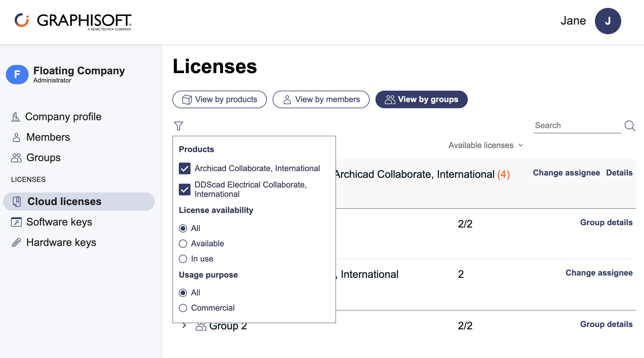Switch to View by groups

tap(421, 99)
